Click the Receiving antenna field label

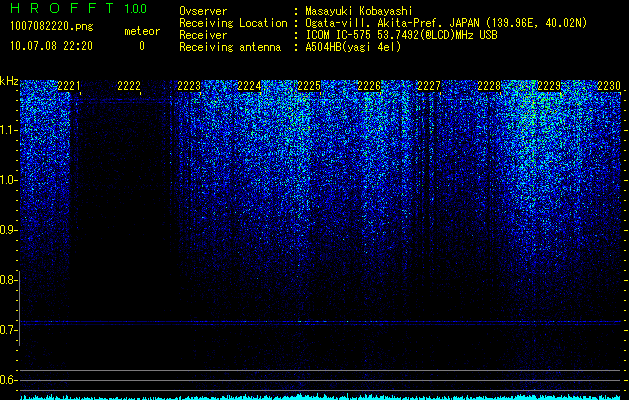[230, 47]
